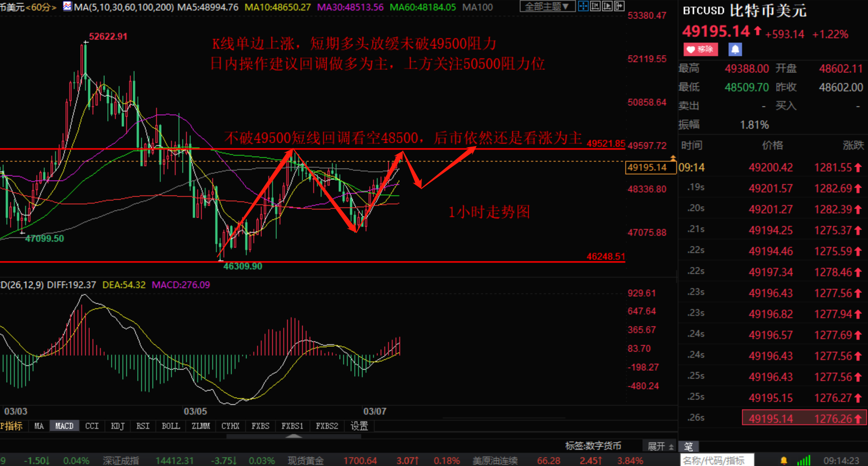Screen dimensions: 868x466
Task: Select the ZLMM indicator tab
Action: click(201, 426)
